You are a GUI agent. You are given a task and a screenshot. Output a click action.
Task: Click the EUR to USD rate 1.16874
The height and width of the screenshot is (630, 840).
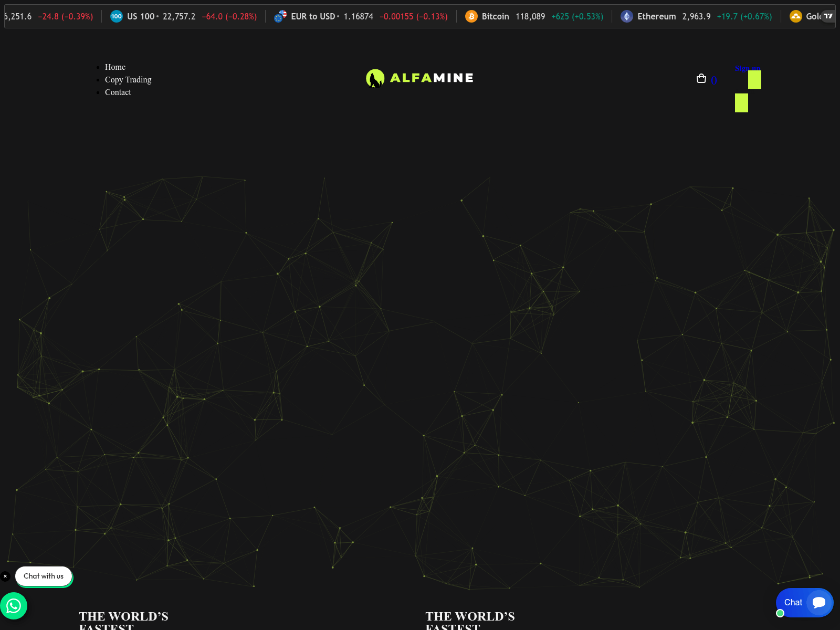click(358, 16)
